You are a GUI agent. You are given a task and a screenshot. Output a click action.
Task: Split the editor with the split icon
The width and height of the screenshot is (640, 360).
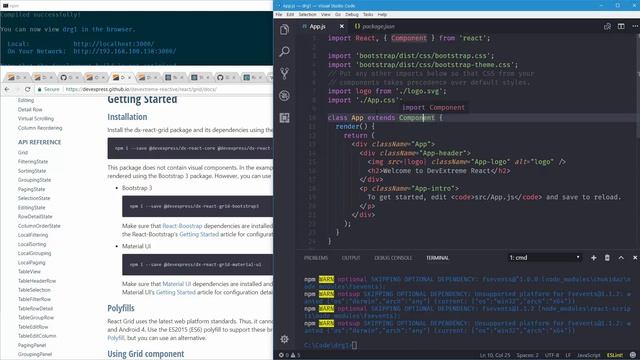click(621, 26)
